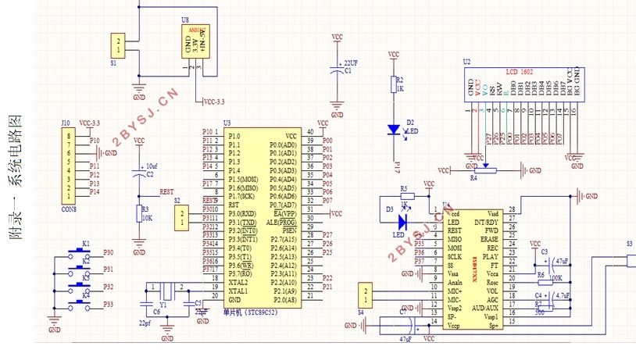Select capacitor C7 labeled 47uF
The width and height of the screenshot is (636, 364).
click(x=411, y=326)
